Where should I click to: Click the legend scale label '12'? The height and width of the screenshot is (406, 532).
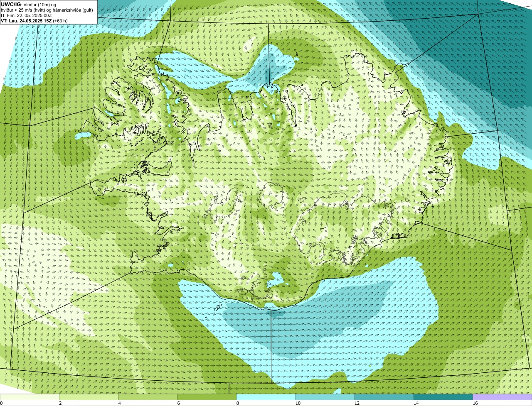[x=357, y=403]
